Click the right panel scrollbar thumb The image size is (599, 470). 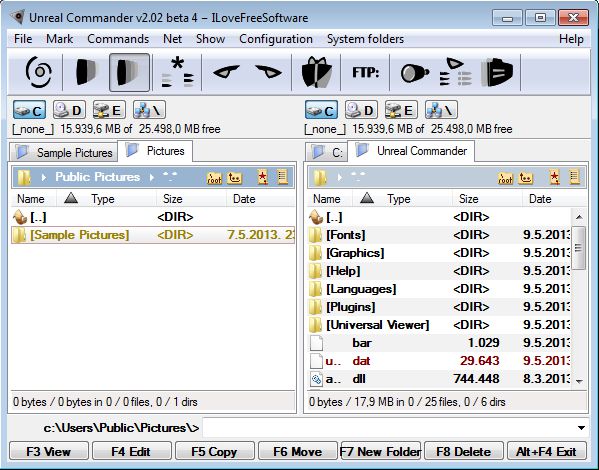[579, 248]
